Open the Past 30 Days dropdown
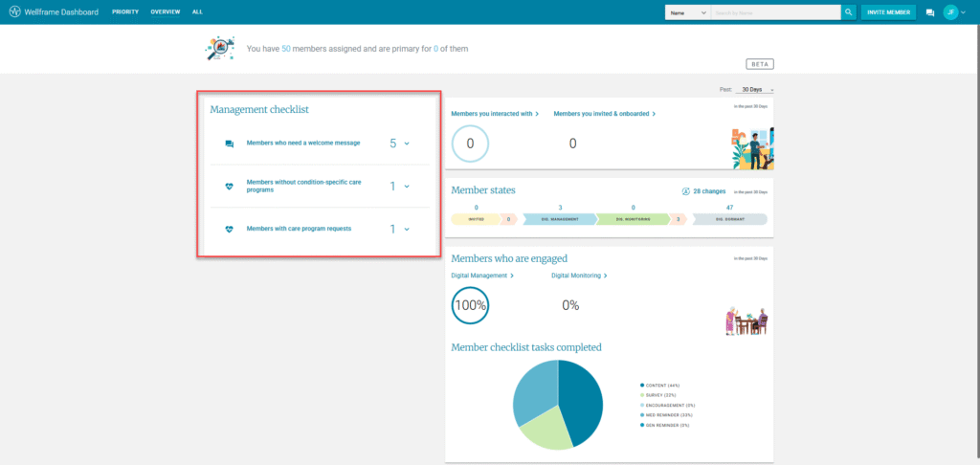 (757, 90)
